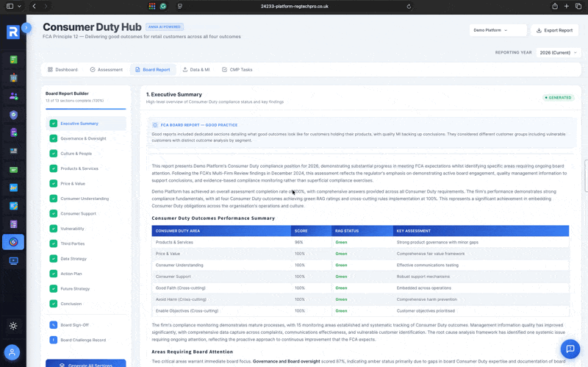Switch to the Data & MI tab
The width and height of the screenshot is (588, 367).
[196, 69]
